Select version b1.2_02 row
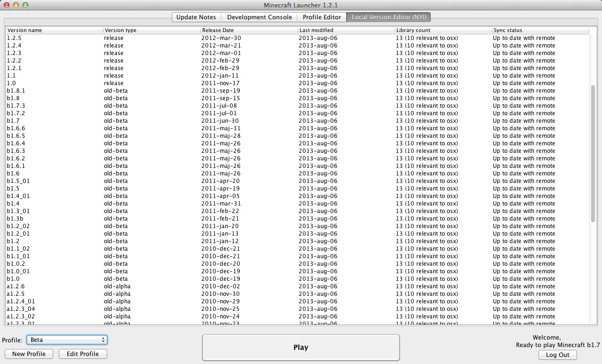This screenshot has width=602, height=364. 298,226
